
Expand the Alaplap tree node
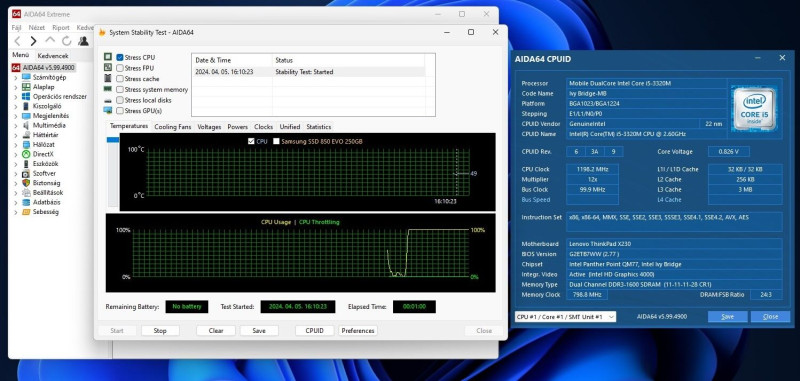pyautogui.click(x=15, y=87)
